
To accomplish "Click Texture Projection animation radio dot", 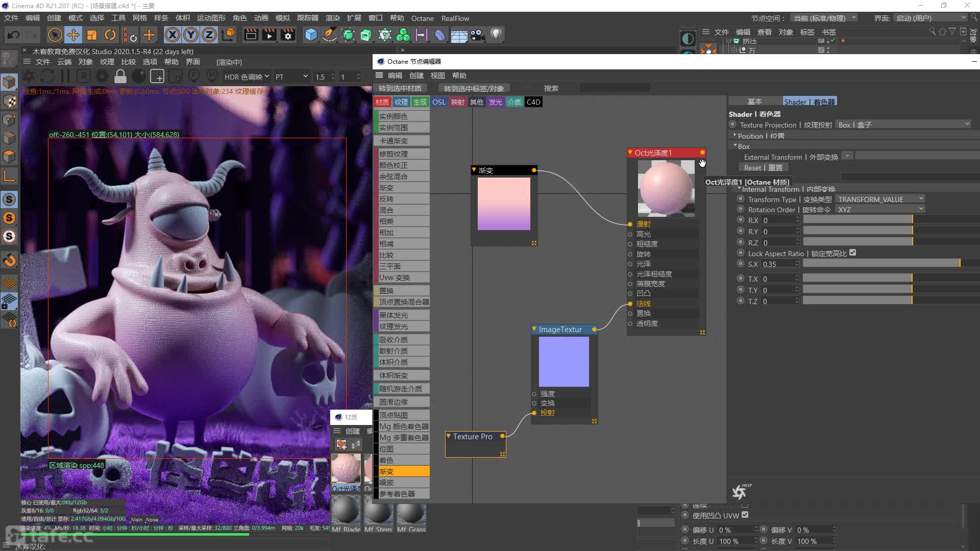I will tap(732, 124).
